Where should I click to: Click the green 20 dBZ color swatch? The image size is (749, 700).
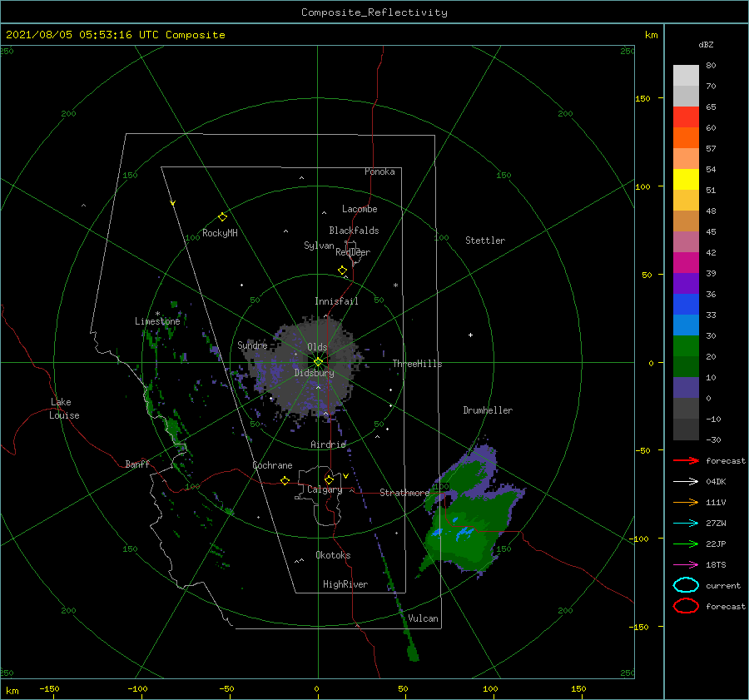coord(686,346)
